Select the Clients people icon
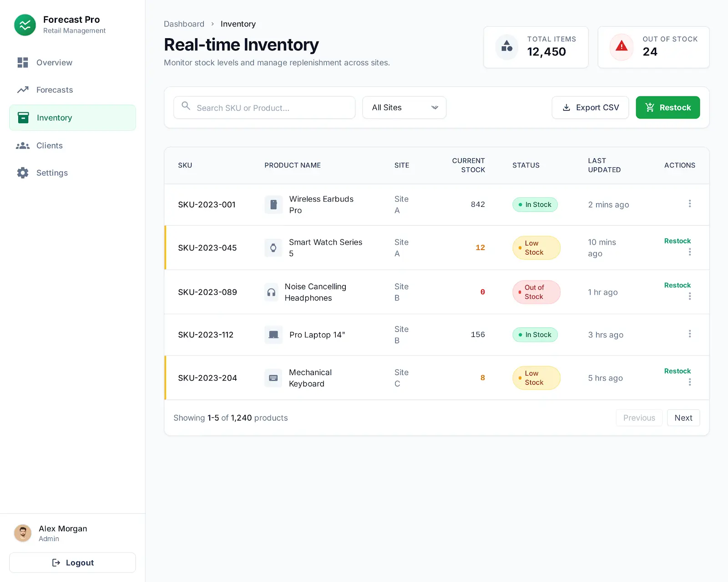728x582 pixels. point(23,145)
